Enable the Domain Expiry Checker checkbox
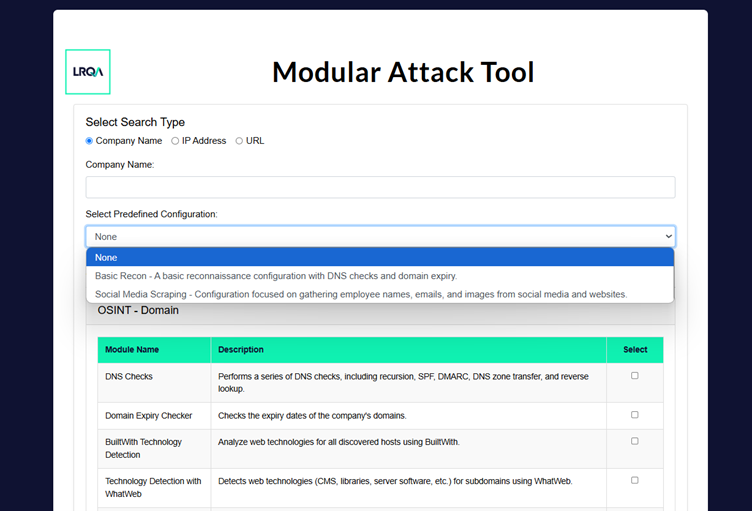Screen dimensions: 752x511 pos(634,415)
